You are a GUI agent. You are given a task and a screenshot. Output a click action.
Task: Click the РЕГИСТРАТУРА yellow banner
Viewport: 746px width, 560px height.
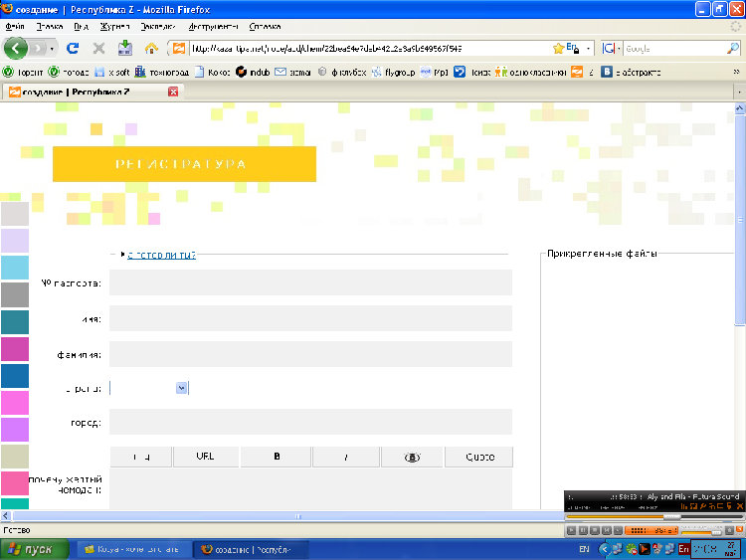tap(184, 164)
